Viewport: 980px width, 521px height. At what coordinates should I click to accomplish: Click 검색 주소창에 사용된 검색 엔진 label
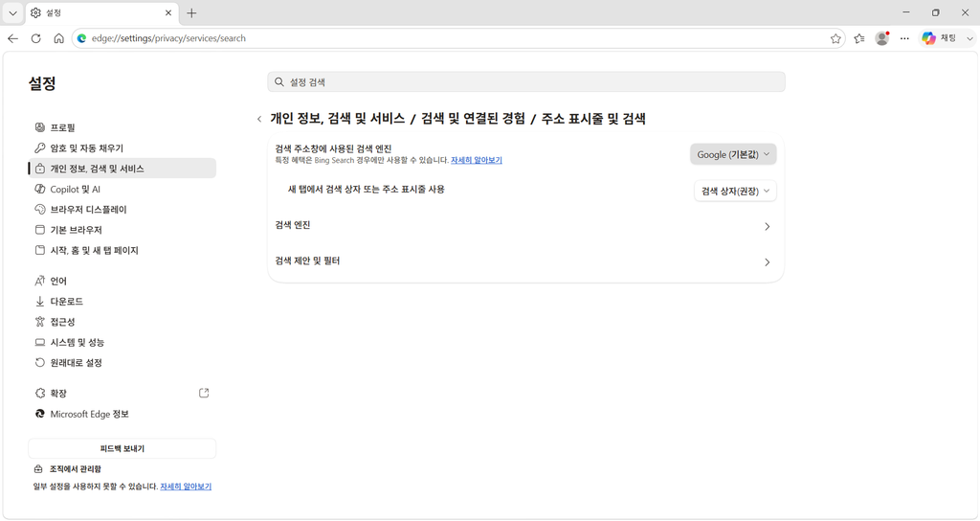[333, 148]
